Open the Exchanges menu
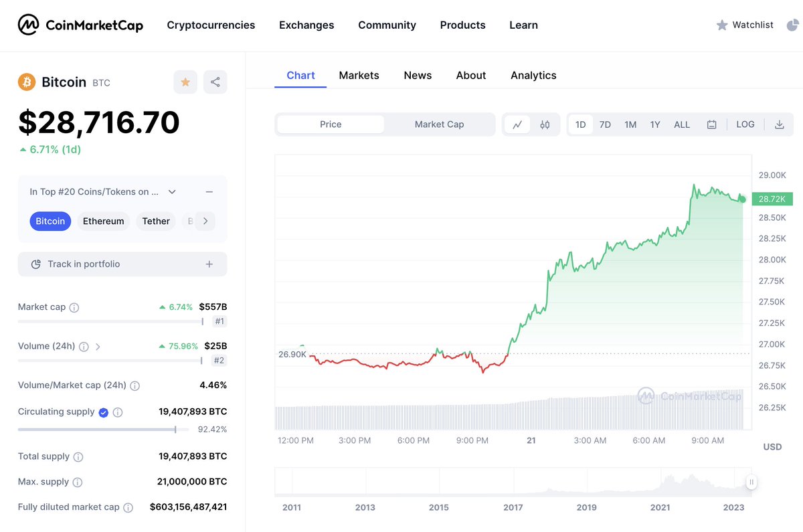The width and height of the screenshot is (803, 532). coord(306,25)
